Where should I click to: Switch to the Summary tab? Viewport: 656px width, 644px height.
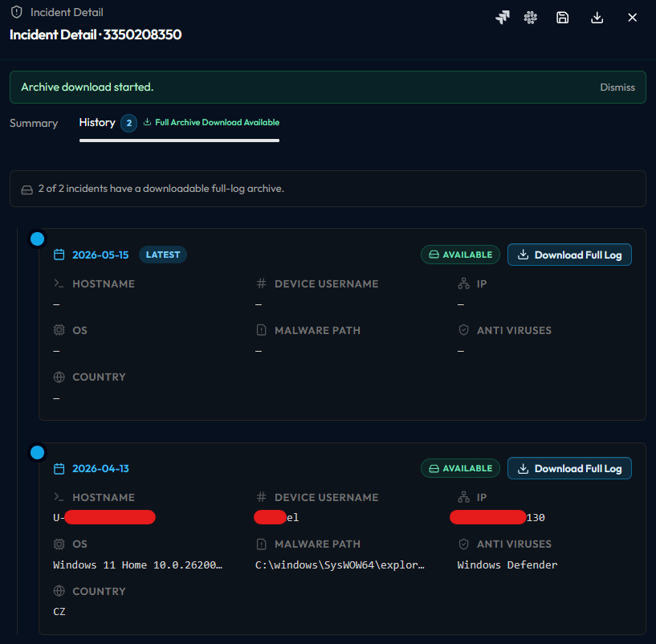[x=34, y=123]
